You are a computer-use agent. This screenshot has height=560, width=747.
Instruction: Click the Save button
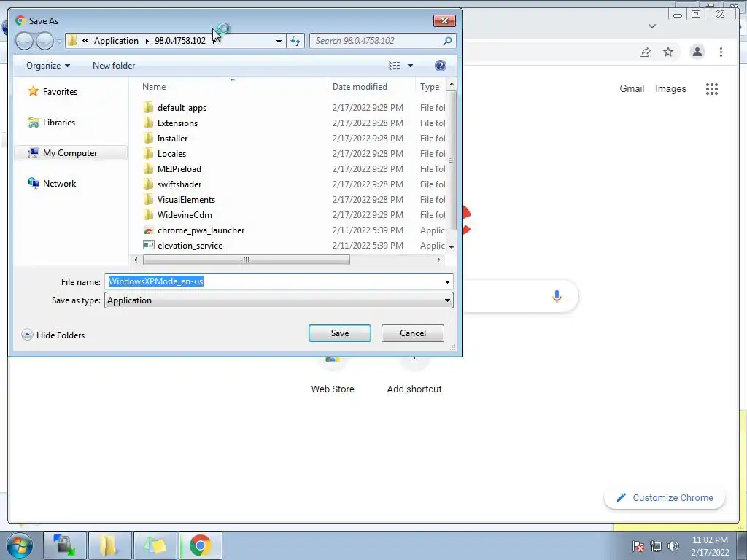pos(340,333)
